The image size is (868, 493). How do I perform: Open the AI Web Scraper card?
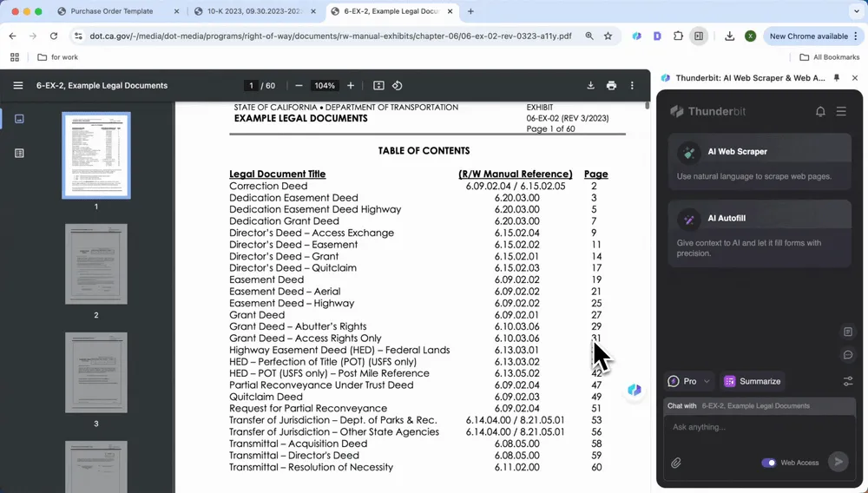click(x=759, y=162)
